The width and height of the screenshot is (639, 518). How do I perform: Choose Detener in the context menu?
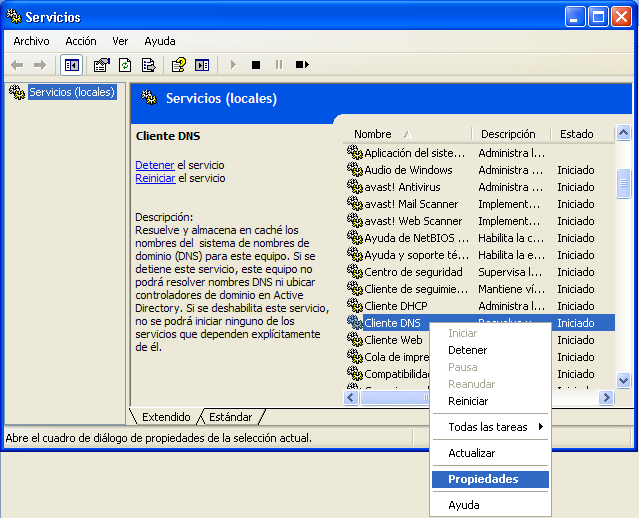click(490, 350)
